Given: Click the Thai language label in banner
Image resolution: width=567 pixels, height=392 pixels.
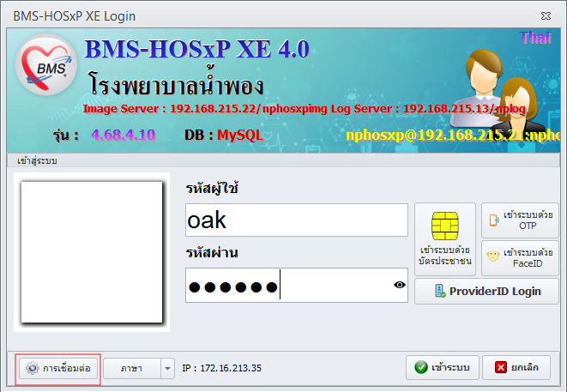Looking at the screenshot, I should click(535, 38).
